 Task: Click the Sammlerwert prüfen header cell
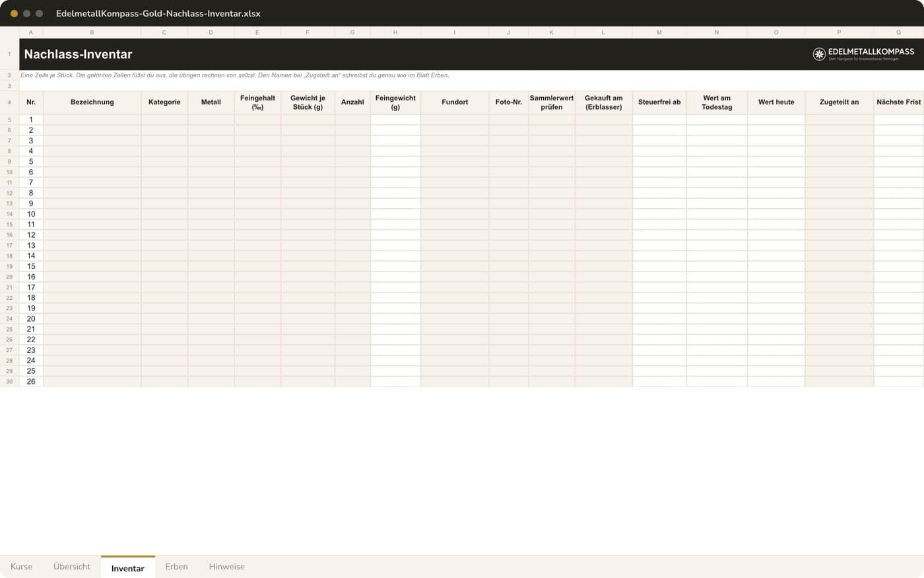pyautogui.click(x=552, y=102)
